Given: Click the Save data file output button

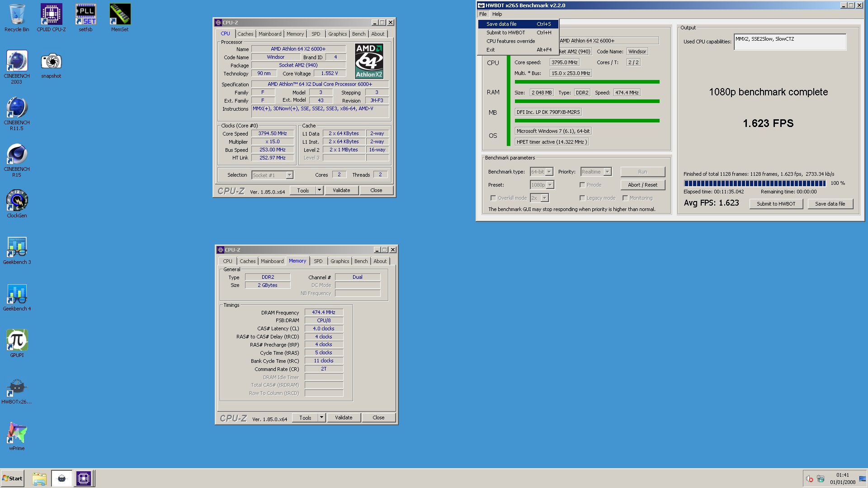Looking at the screenshot, I should [x=830, y=204].
